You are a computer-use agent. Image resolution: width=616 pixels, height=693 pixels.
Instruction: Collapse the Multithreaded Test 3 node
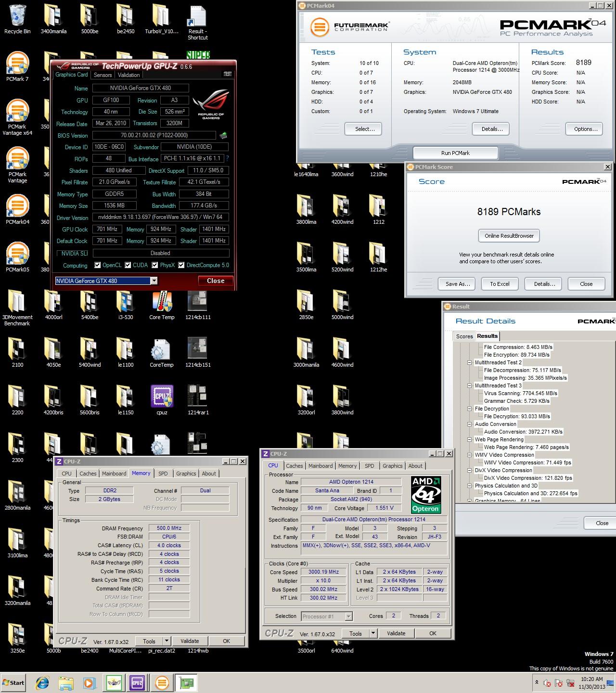click(470, 385)
